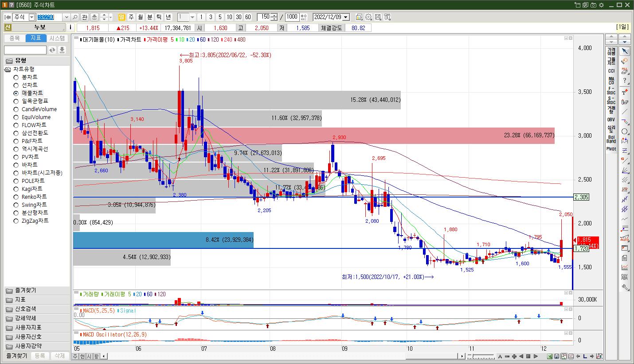The height and width of the screenshot is (364, 634).
Task: Click the Pivot indicator shortcut button
Action: pyautogui.click(x=611, y=149)
